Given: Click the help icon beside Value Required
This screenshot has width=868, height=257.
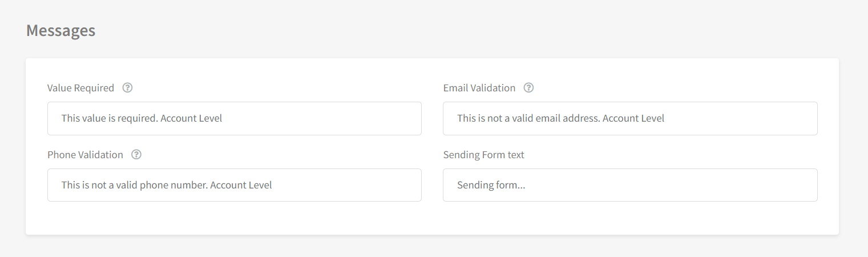Looking at the screenshot, I should click(x=128, y=88).
